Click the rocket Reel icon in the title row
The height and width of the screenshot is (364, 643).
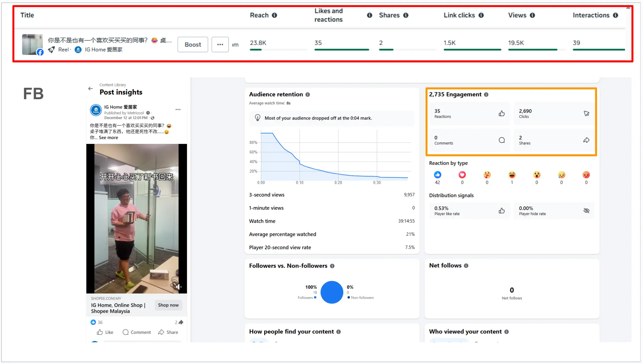pyautogui.click(x=51, y=50)
